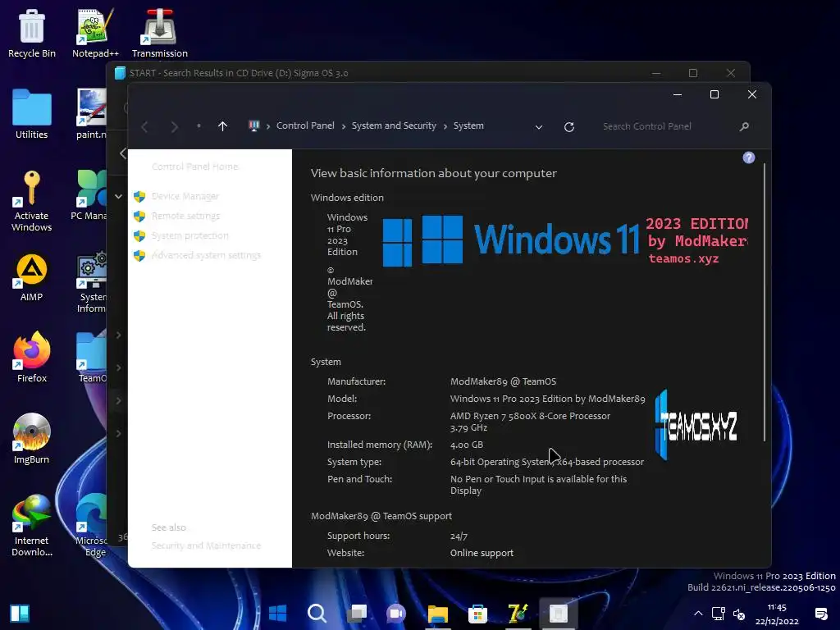The image size is (840, 630).
Task: Launch Notepad++ from the desktop
Action: click(95, 33)
